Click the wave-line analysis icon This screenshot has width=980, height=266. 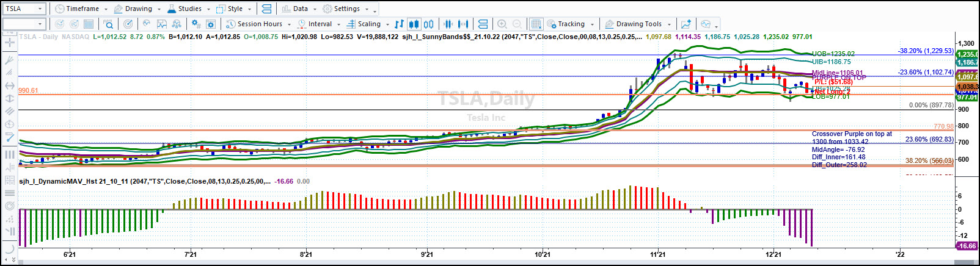click(x=147, y=24)
